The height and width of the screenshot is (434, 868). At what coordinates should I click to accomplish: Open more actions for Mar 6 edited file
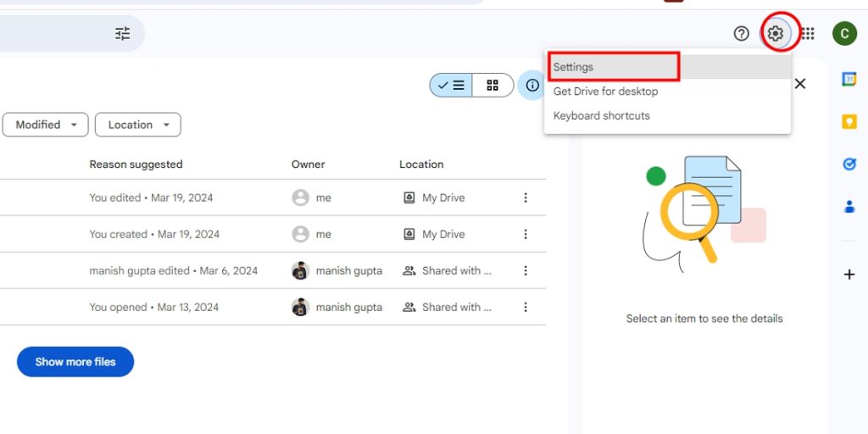pos(526,271)
